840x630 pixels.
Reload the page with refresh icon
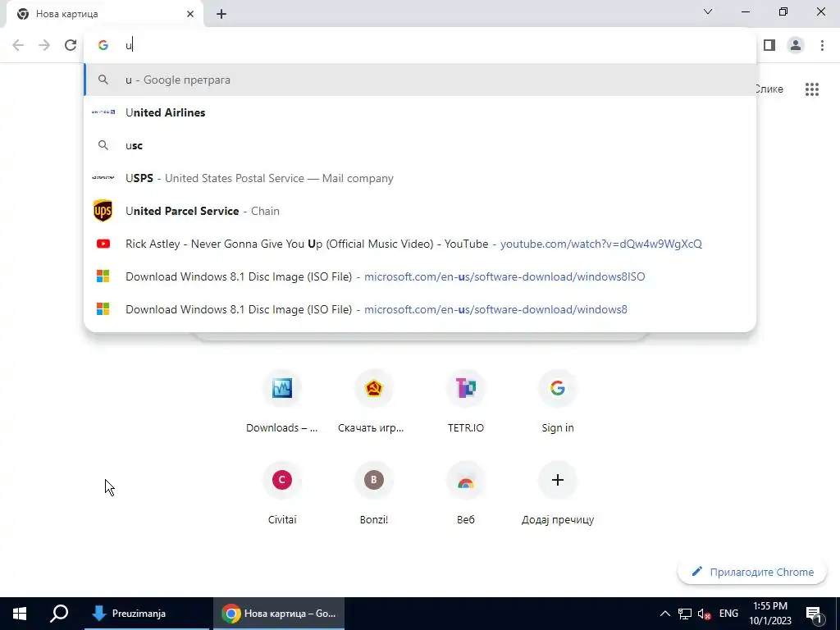(71, 45)
